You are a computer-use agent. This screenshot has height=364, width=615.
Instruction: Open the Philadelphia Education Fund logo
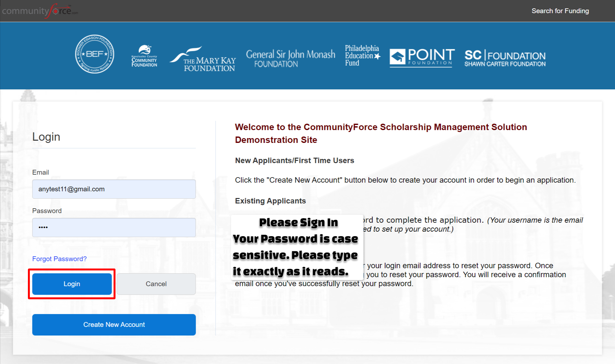363,56
